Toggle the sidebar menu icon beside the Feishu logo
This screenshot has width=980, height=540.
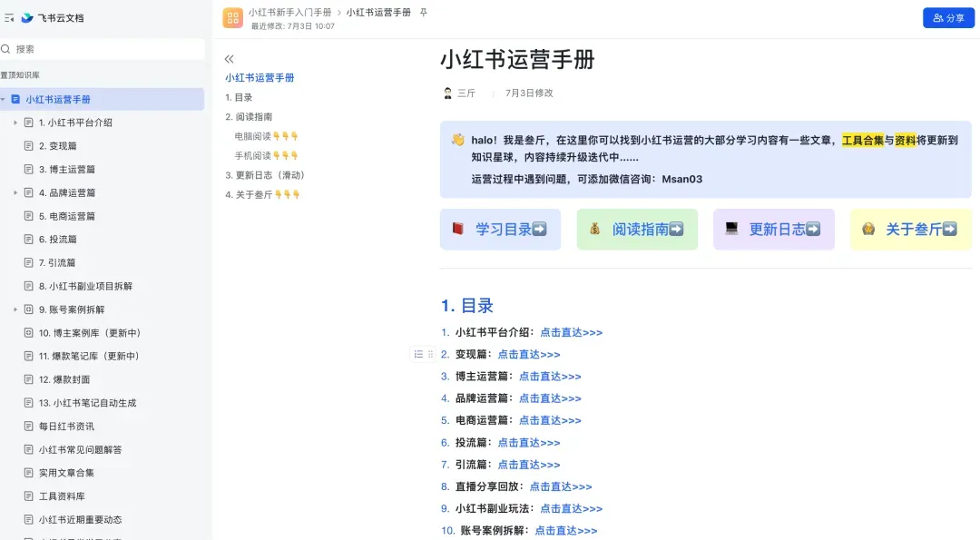tap(9, 17)
